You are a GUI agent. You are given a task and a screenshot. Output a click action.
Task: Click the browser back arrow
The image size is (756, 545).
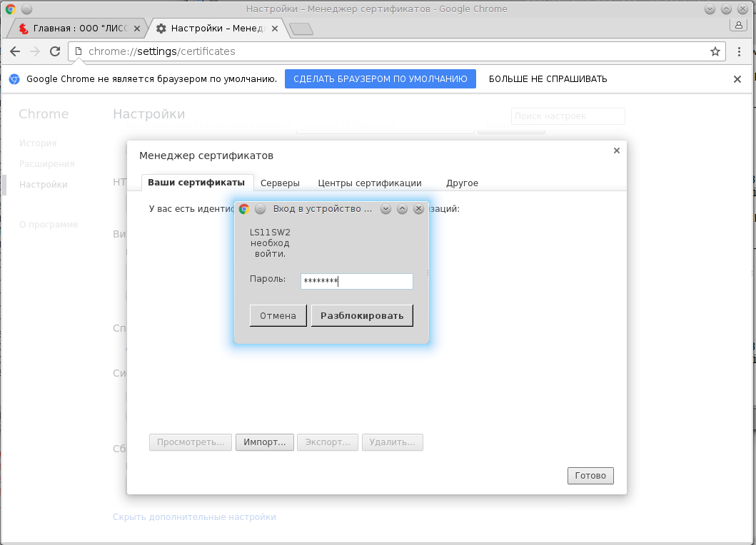pos(15,51)
